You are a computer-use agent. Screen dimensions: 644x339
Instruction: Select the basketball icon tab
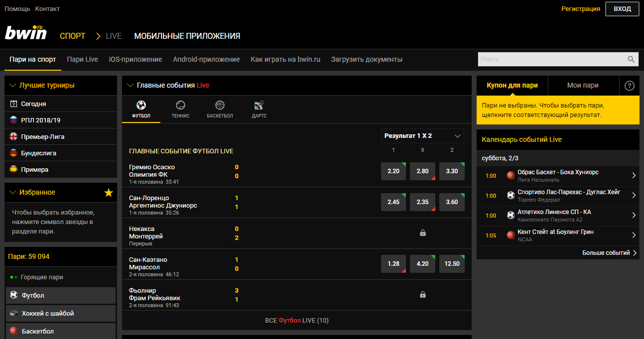click(220, 105)
